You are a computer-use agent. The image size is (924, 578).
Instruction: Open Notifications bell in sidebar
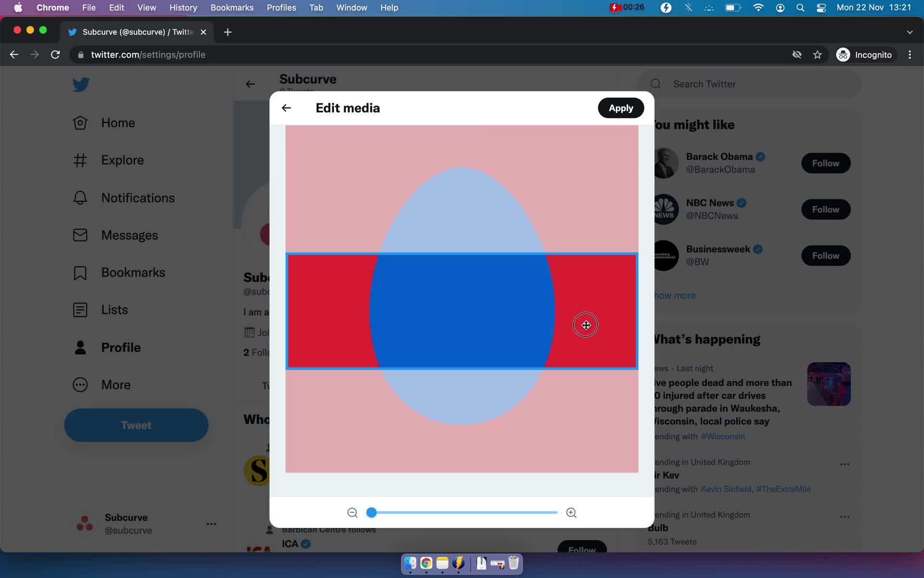[x=123, y=198]
